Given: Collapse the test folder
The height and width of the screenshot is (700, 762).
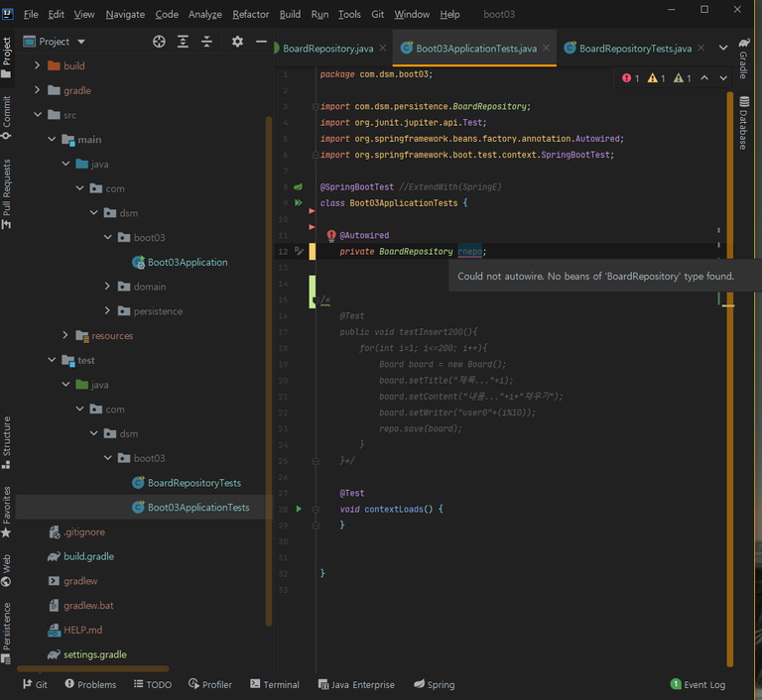Looking at the screenshot, I should pyautogui.click(x=52, y=360).
